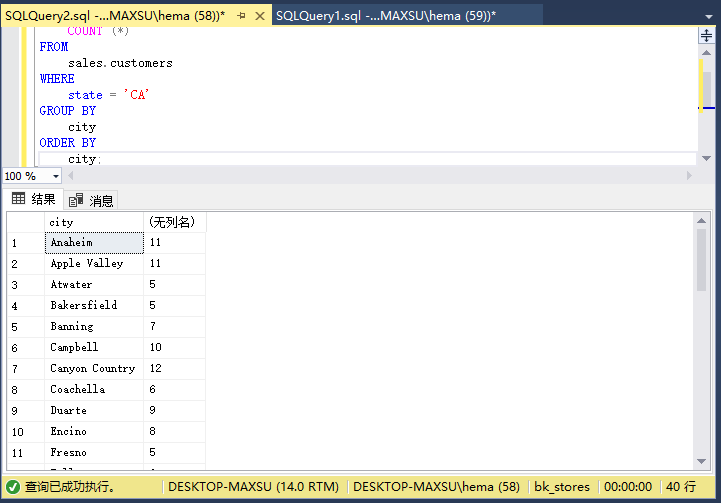Click the results scroll down arrow
Screen dimensions: 721x503
point(701,461)
